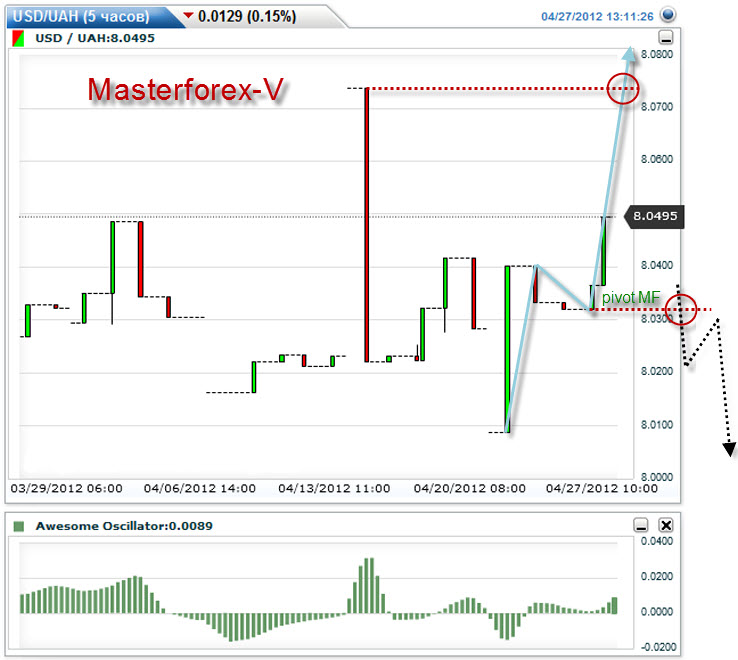Minimize the Awesome Oscillator panel
738x660 pixels.
point(641,525)
